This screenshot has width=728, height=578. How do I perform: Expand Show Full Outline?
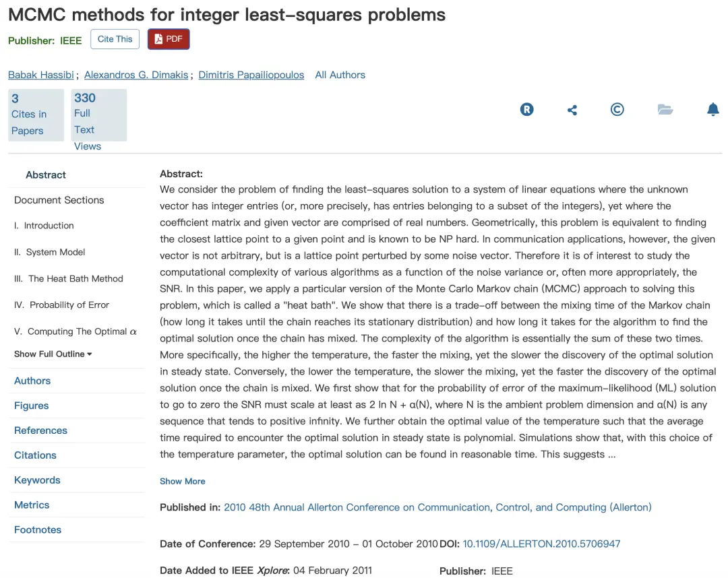click(53, 354)
